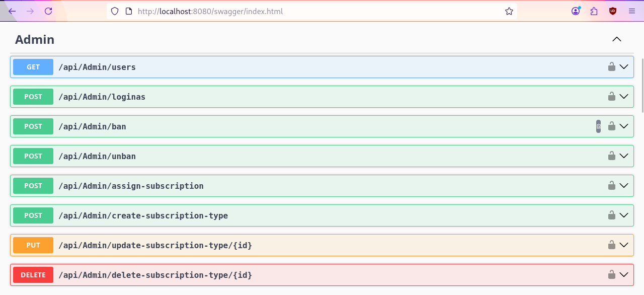Click the shield icon in the address bar
The height and width of the screenshot is (295, 644).
coord(114,11)
